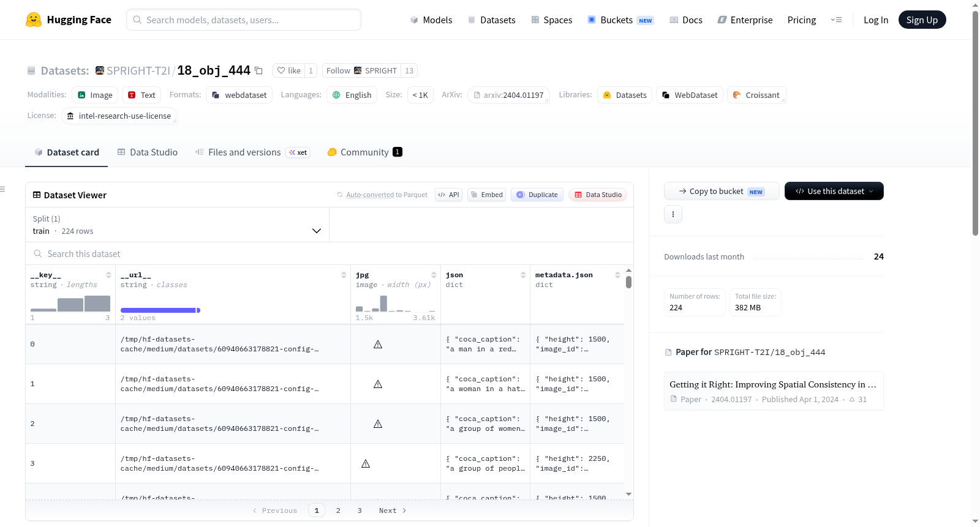Open the Pricing page link

pyautogui.click(x=802, y=20)
